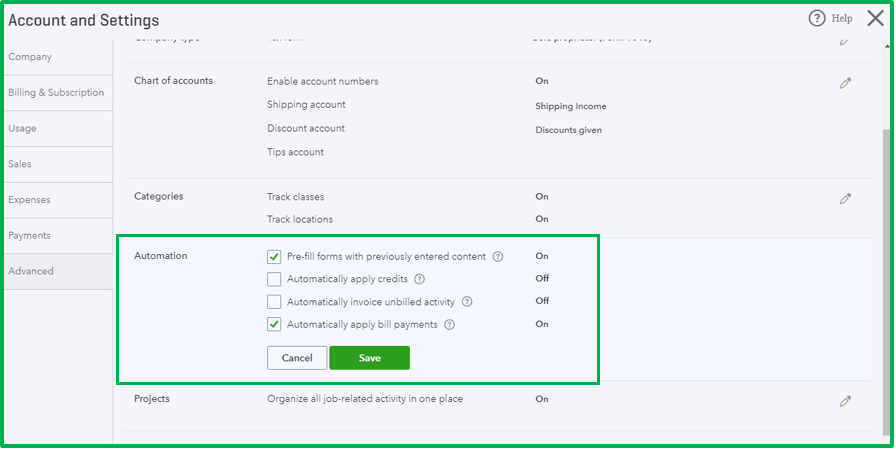Click the Discount account label
Image resolution: width=896 pixels, height=450 pixels.
pos(306,128)
